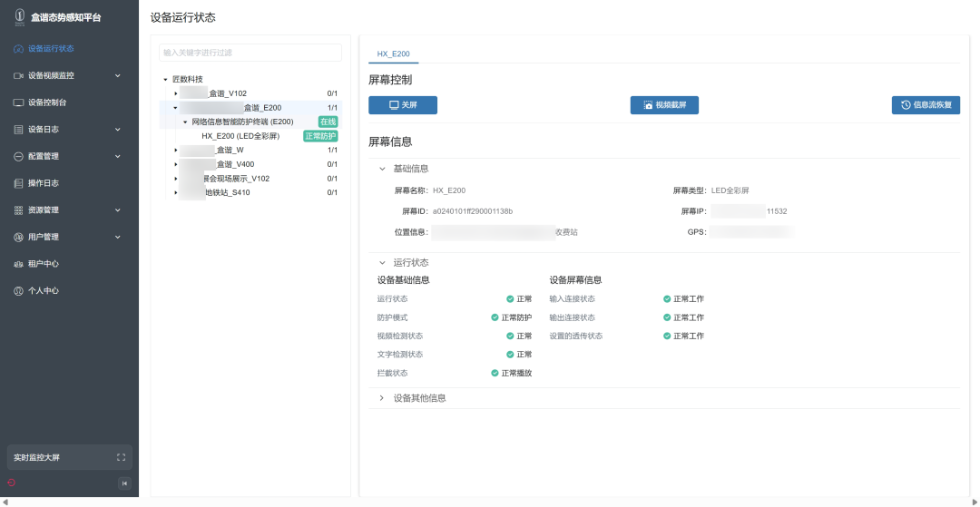
Task: Click green check icon beside 正常防护 in the 防护模式 row
Action: (495, 317)
